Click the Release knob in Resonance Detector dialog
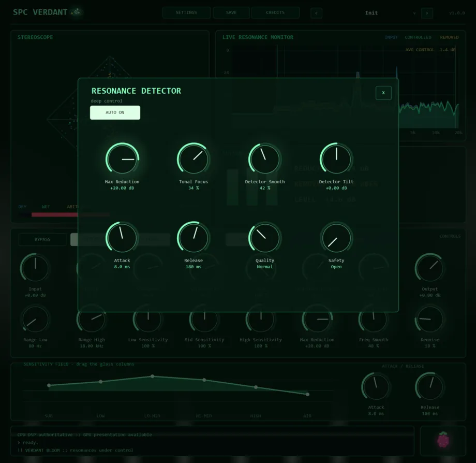Viewport: 476px width, 463px height. coord(194,238)
